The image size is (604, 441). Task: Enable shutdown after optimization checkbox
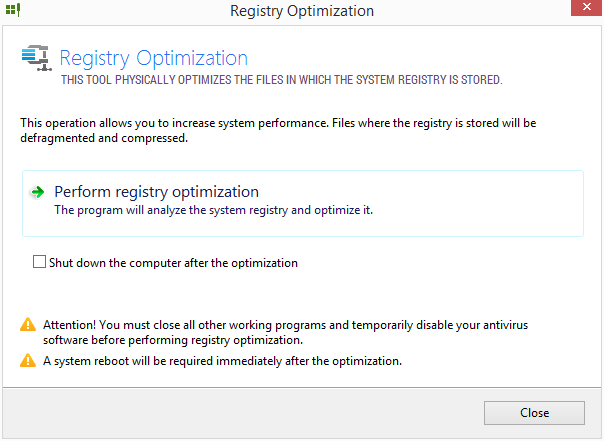point(40,263)
